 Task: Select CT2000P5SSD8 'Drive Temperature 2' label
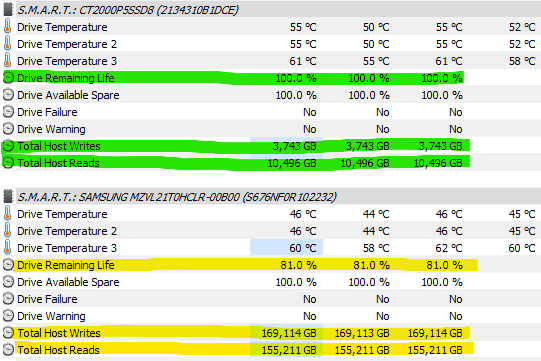tap(67, 44)
